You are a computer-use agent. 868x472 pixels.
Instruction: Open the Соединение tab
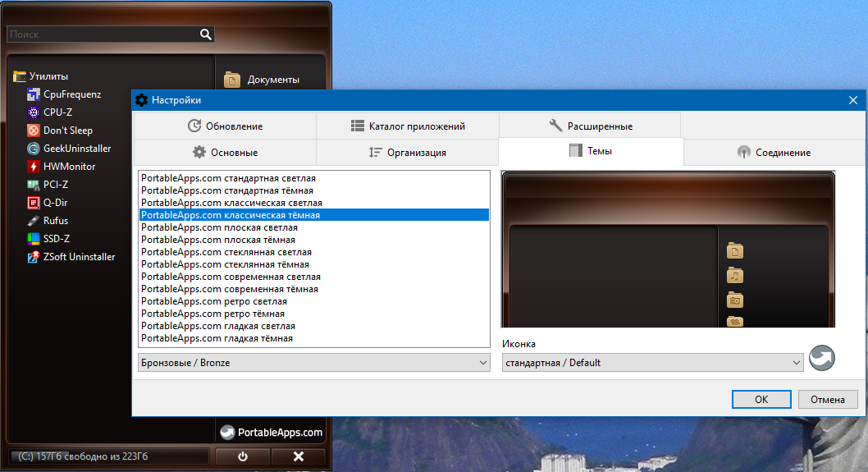pos(774,153)
